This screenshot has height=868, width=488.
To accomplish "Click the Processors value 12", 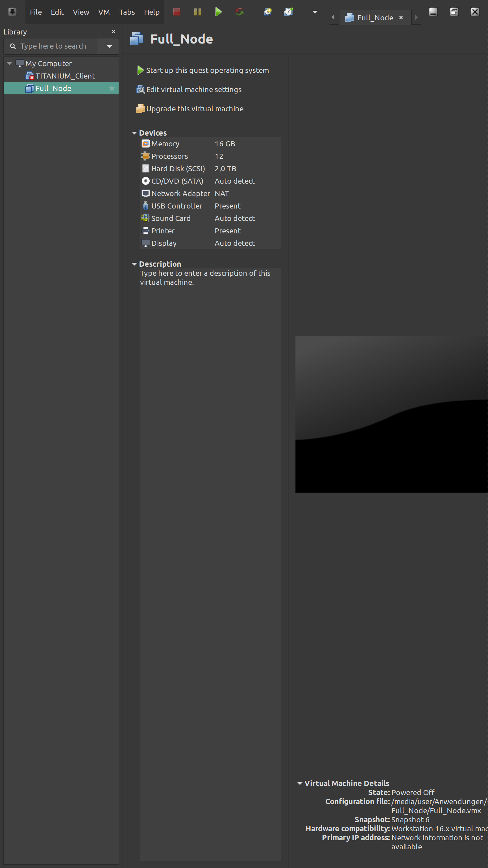I will point(219,156).
